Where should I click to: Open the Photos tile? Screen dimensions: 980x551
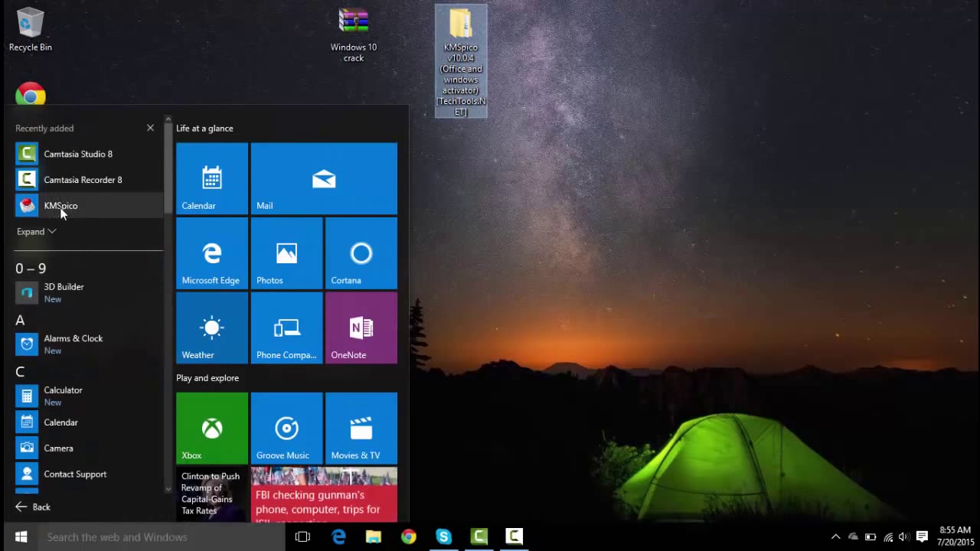click(286, 253)
